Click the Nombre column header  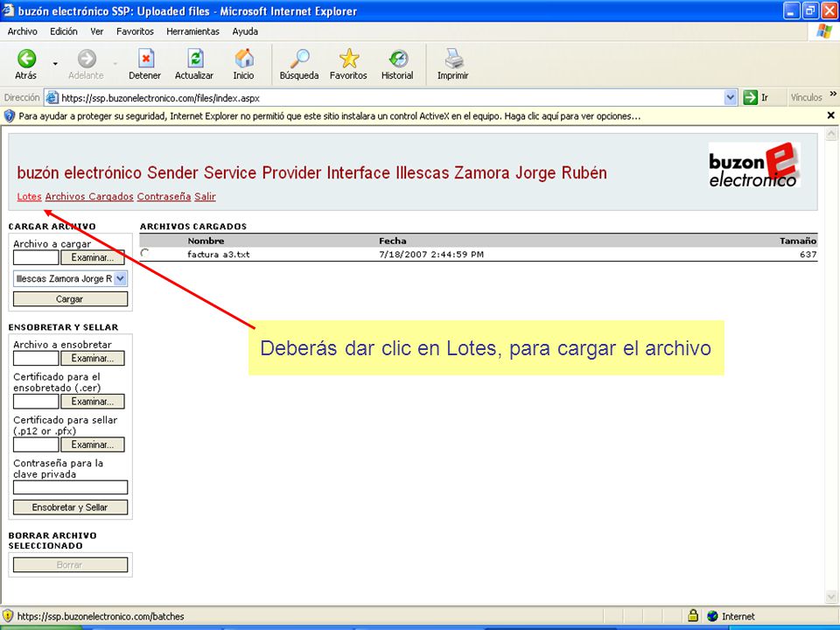206,241
